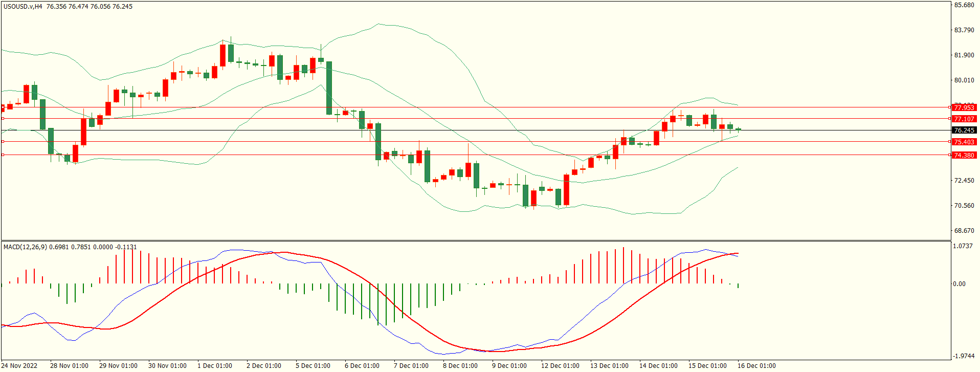
Task: Click the black 76.245 current price tag
Action: click(x=964, y=130)
